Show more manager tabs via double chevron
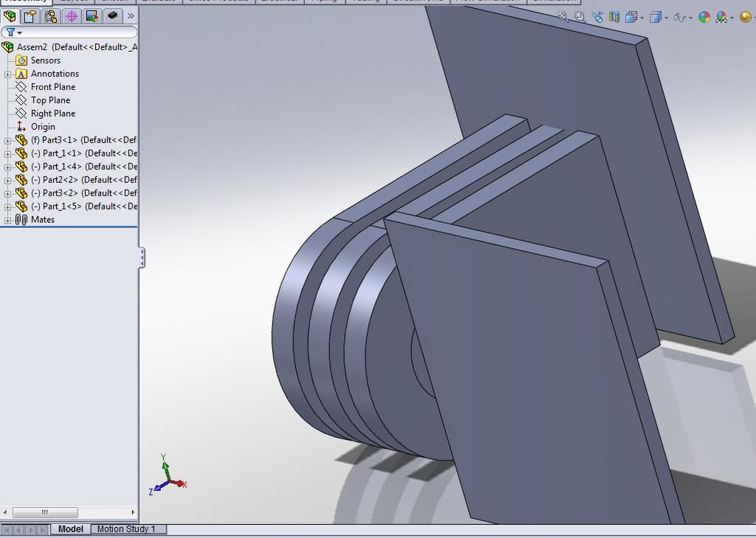756x538 pixels. [131, 16]
